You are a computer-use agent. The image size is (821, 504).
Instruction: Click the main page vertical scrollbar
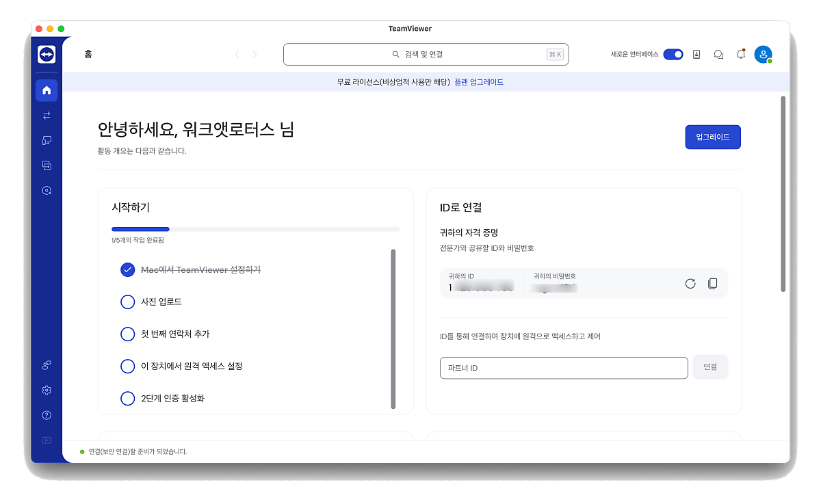(x=783, y=194)
